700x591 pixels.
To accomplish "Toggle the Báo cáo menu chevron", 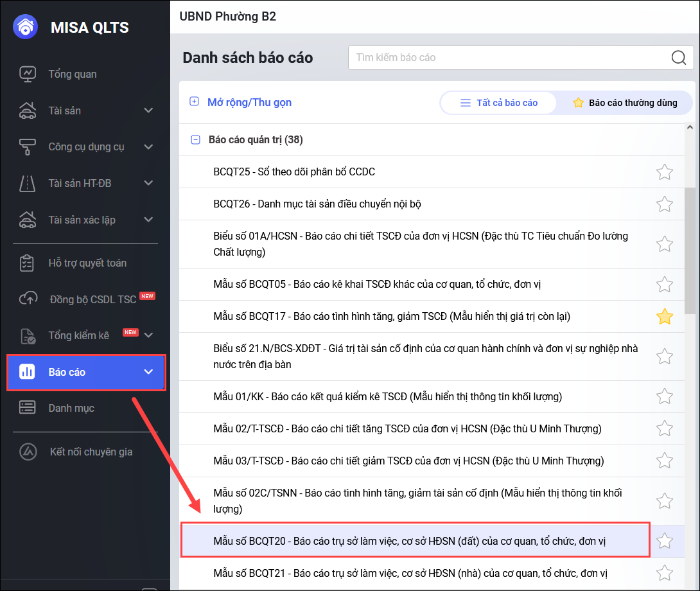I will click(x=148, y=372).
